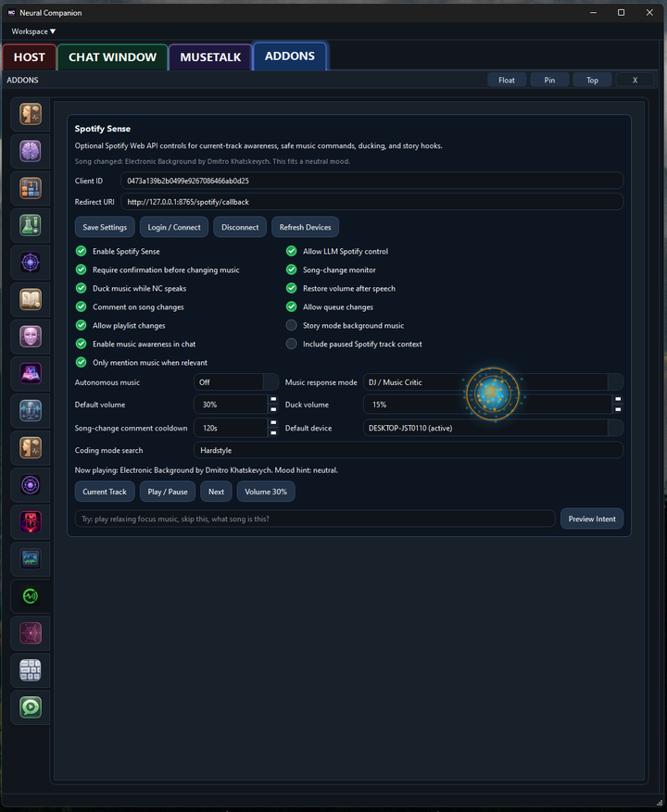
Task: Increase Song-change comment cooldown value
Action: point(273,423)
